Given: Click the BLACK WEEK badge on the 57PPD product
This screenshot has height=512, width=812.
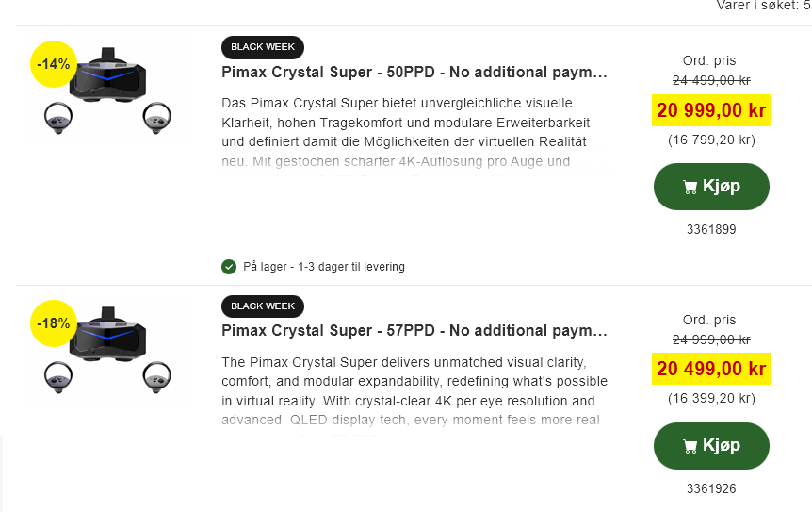Looking at the screenshot, I should [x=263, y=306].
